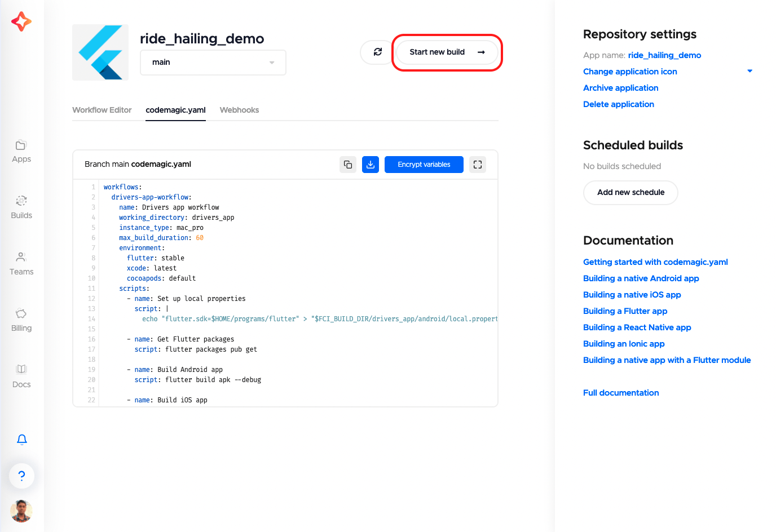Open Building an Ionic app link
776x532 pixels.
click(x=624, y=344)
